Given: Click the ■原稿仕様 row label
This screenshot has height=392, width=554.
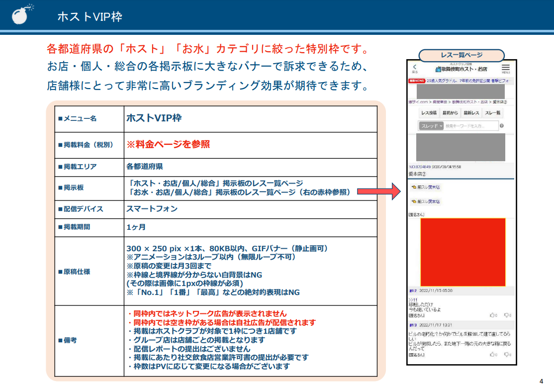Looking at the screenshot, I should 74,272.
